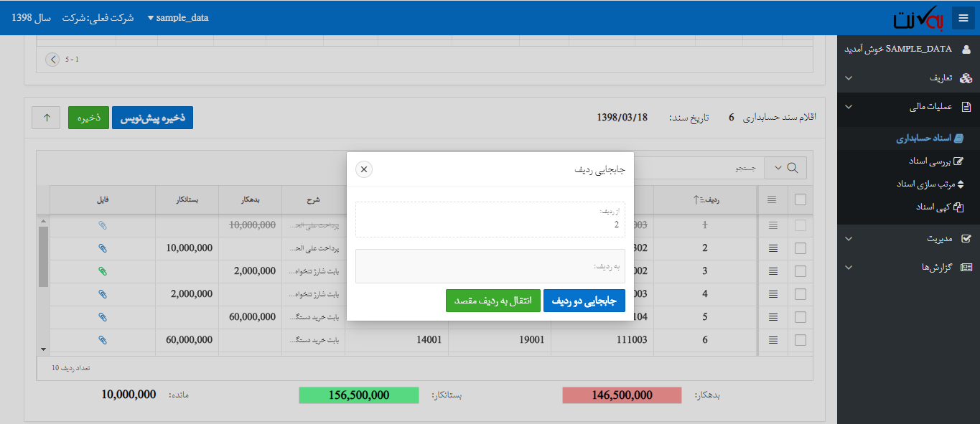Open row menu icon for row 5
The height and width of the screenshot is (424, 980).
(773, 317)
